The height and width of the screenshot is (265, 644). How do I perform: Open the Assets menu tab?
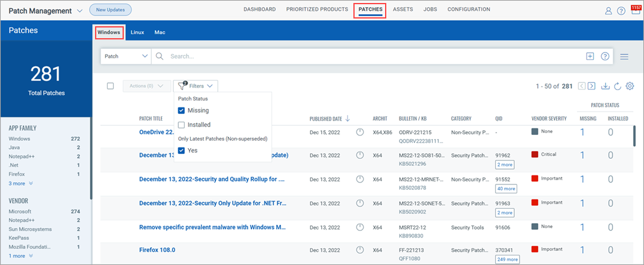coord(402,10)
